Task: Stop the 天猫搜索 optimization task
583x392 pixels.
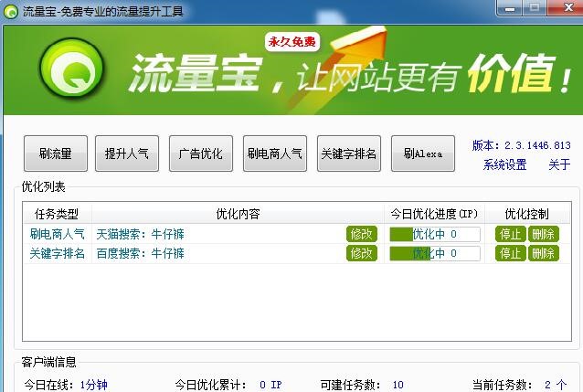Action: pyautogui.click(x=510, y=234)
